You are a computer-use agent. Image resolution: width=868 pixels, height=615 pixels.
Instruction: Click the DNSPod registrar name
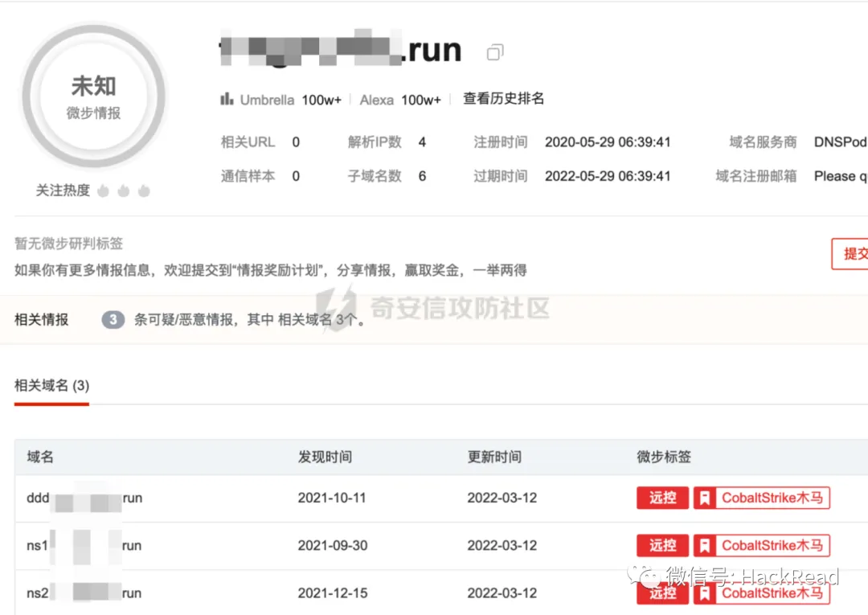(x=840, y=142)
